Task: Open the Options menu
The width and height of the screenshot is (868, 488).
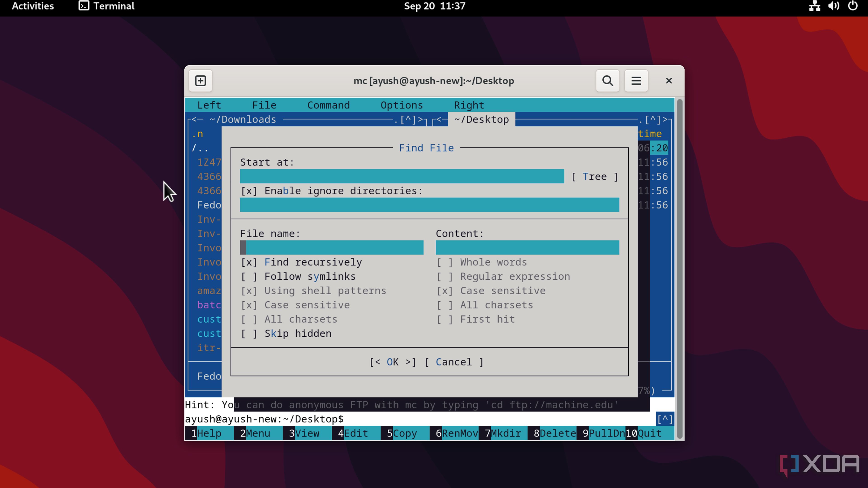Action: coord(401,105)
